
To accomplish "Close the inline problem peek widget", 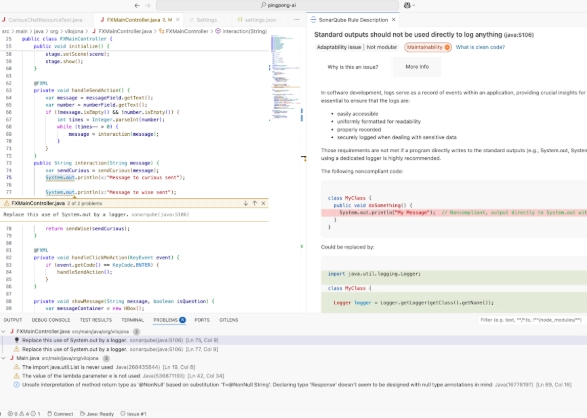I will point(263,203).
